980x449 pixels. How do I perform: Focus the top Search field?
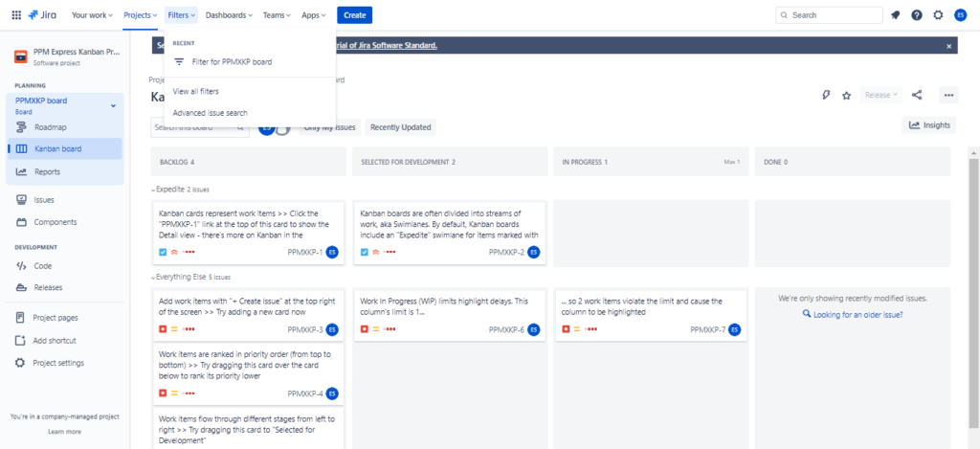(829, 15)
